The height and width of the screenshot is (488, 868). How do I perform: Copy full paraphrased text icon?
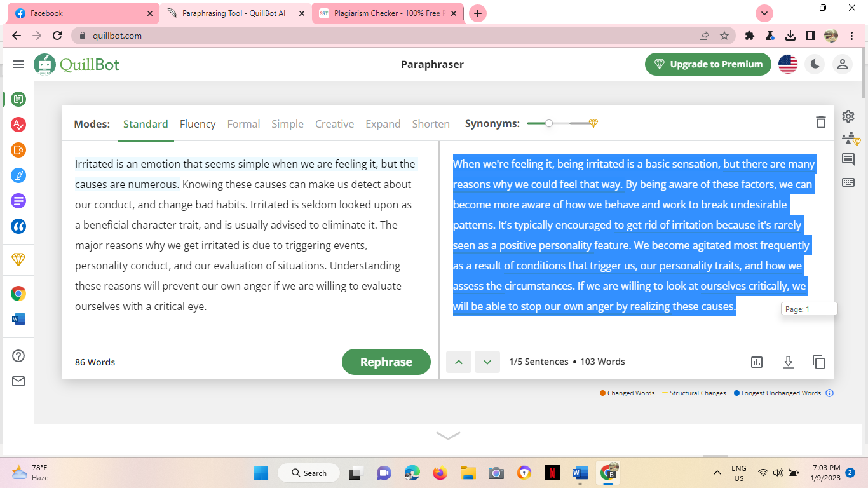[819, 362]
